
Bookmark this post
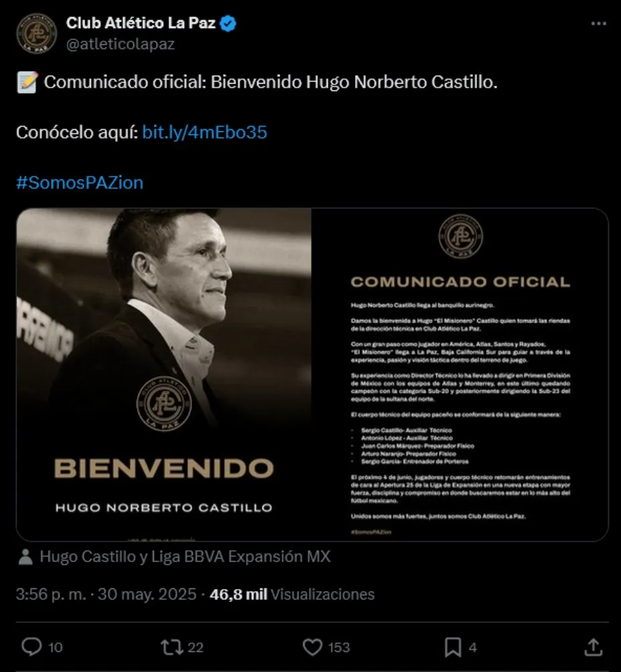coord(453,647)
